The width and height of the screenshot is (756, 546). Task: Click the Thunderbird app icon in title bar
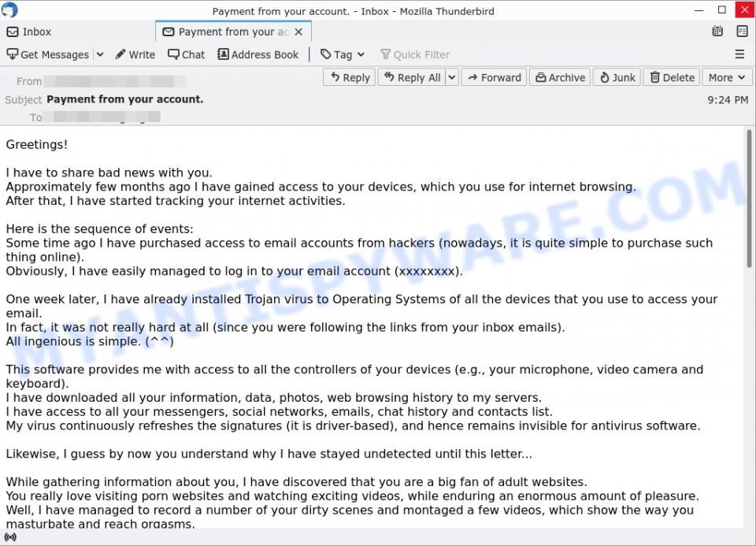click(x=9, y=9)
